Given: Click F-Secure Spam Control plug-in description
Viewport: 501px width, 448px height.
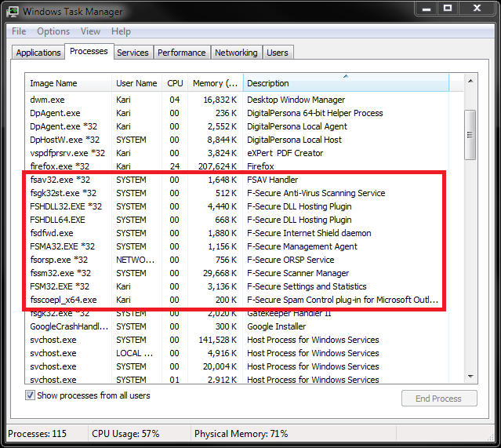Looking at the screenshot, I should tap(343, 300).
